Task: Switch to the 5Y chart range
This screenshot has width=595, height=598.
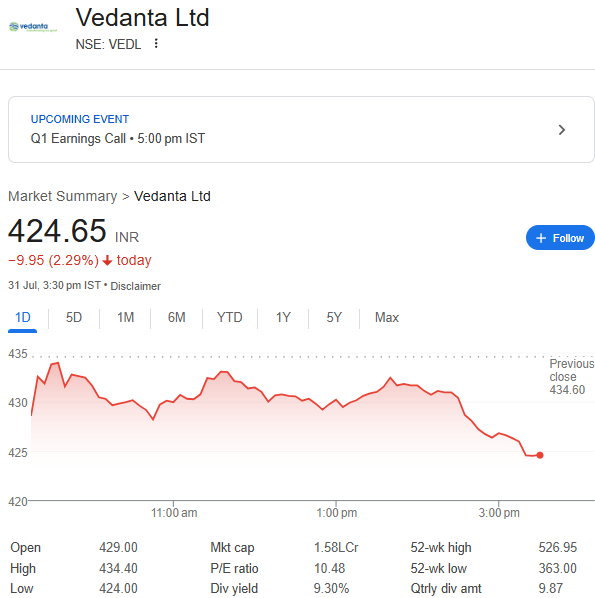Action: point(334,317)
